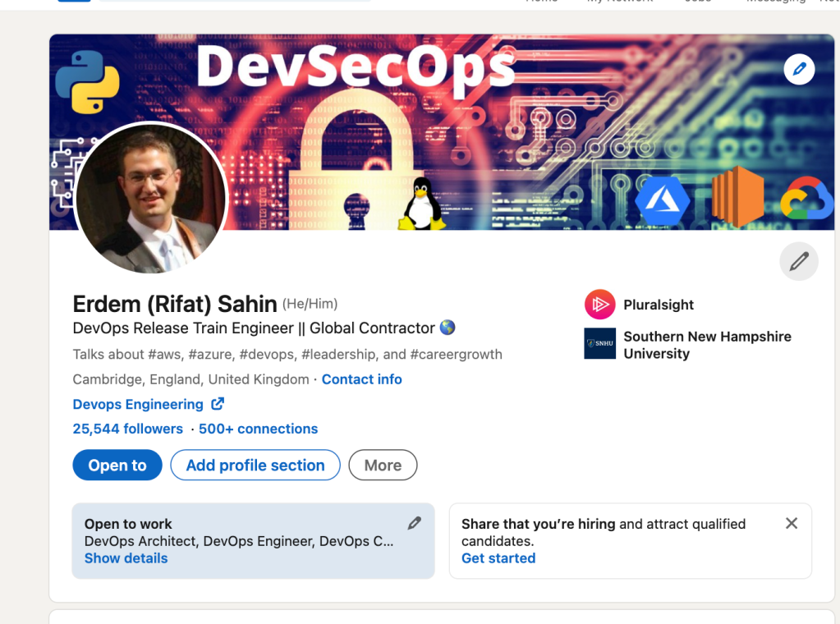Viewport: 840px width, 624px height.
Task: View the 25,544 followers list
Action: (x=127, y=429)
